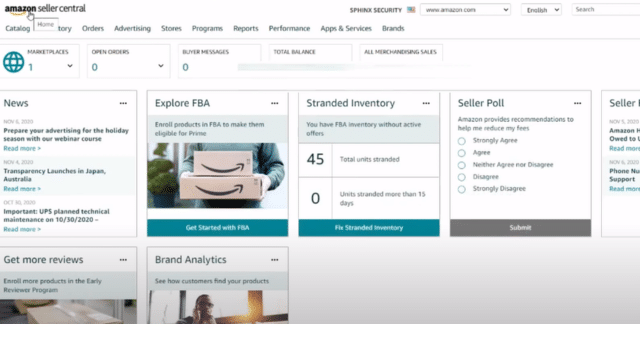Viewport: 640px width, 360px height.
Task: Click the Brand Analytics card image
Action: pos(218,307)
